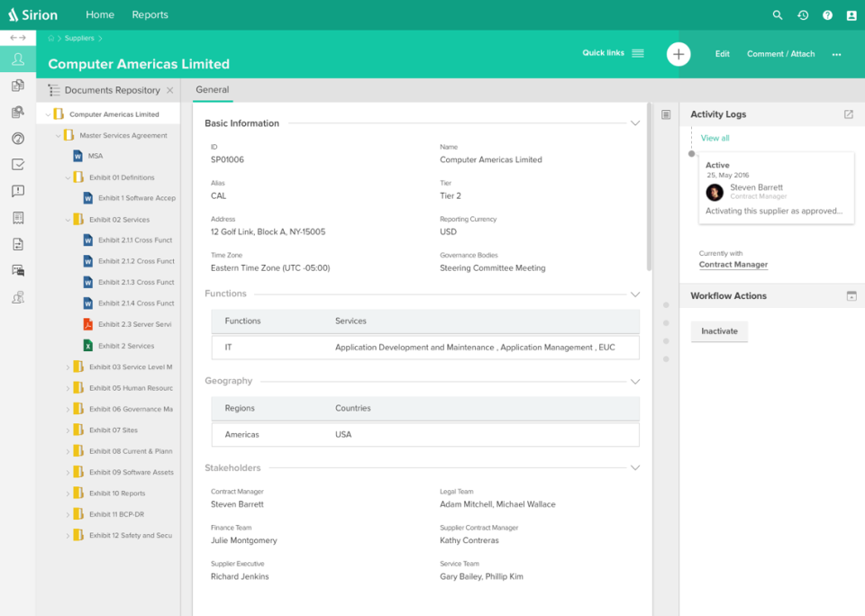Open the three-dots more options menu

point(836,55)
